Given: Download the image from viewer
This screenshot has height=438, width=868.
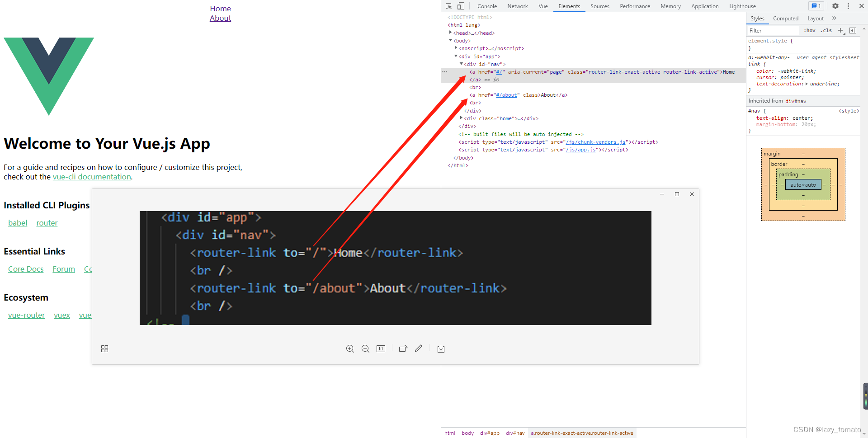Looking at the screenshot, I should pyautogui.click(x=441, y=349).
